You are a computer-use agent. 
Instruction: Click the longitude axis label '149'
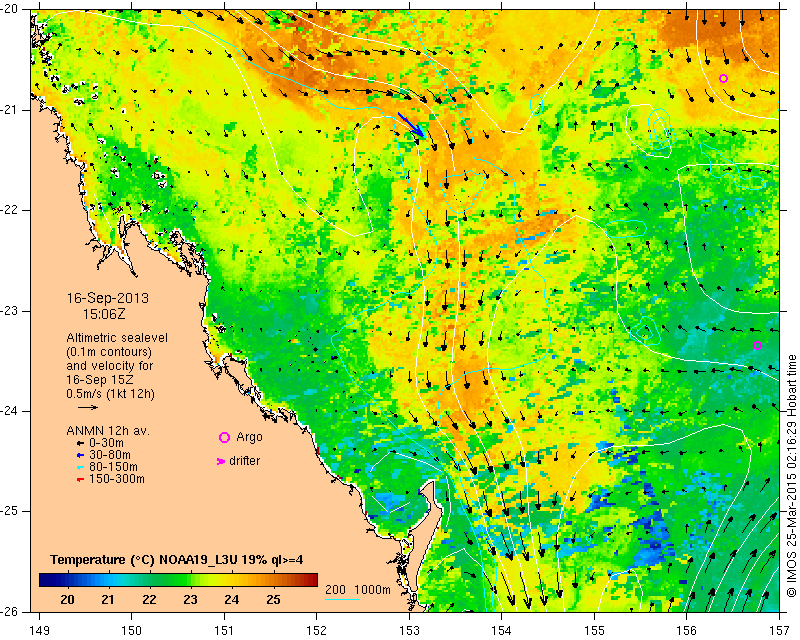pyautogui.click(x=39, y=631)
